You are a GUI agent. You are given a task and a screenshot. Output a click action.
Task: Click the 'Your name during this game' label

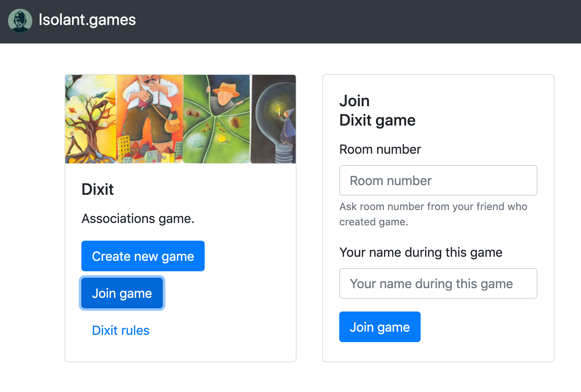(x=421, y=252)
